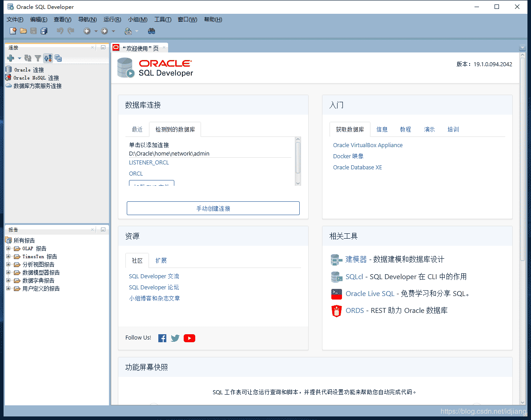Click the welcome page vertical scrollbar
This screenshot has height=420, width=531.
(x=523, y=159)
